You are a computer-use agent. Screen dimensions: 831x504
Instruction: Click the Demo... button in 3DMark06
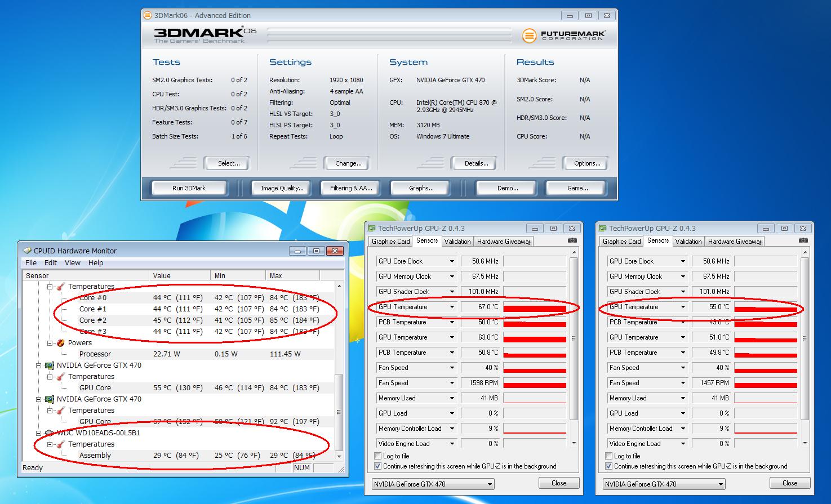[508, 188]
